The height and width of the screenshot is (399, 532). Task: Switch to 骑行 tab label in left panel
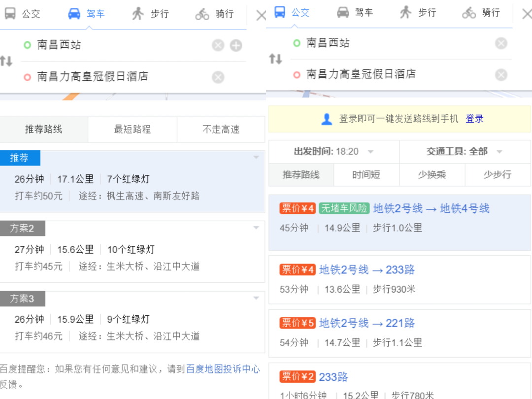225,14
